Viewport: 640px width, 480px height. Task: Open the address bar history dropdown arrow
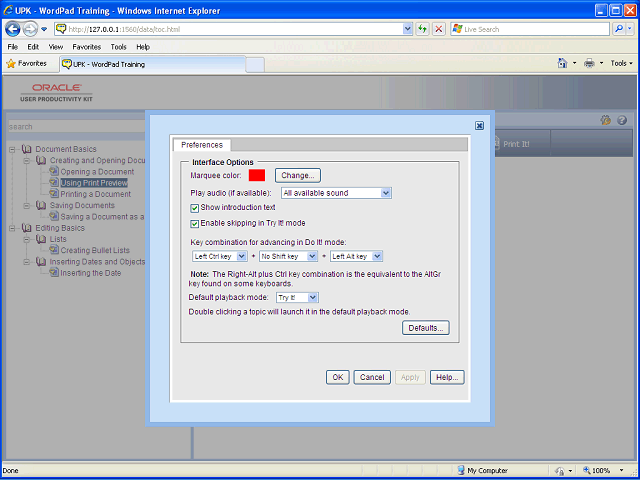coord(407,29)
